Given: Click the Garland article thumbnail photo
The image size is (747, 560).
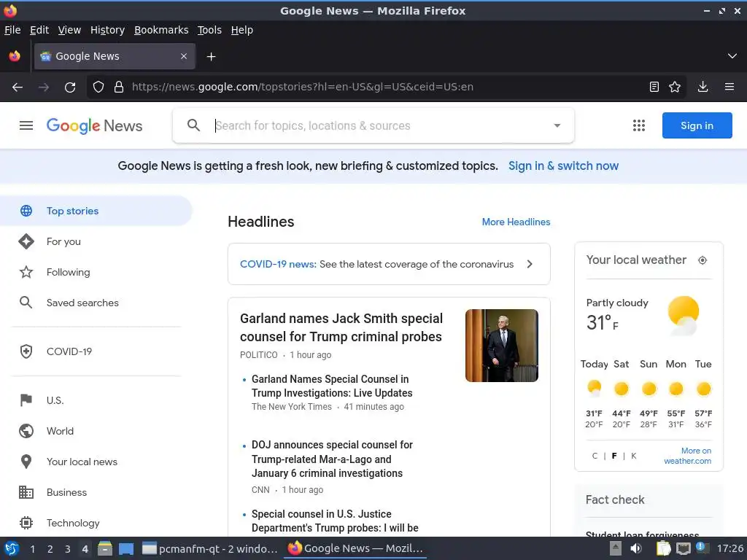Looking at the screenshot, I should tap(502, 346).
